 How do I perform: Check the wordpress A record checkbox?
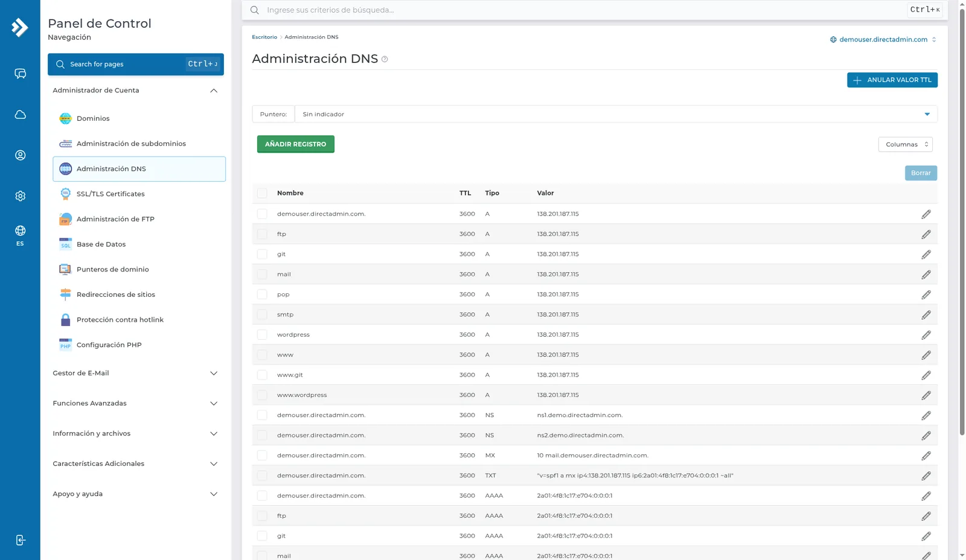[262, 334]
